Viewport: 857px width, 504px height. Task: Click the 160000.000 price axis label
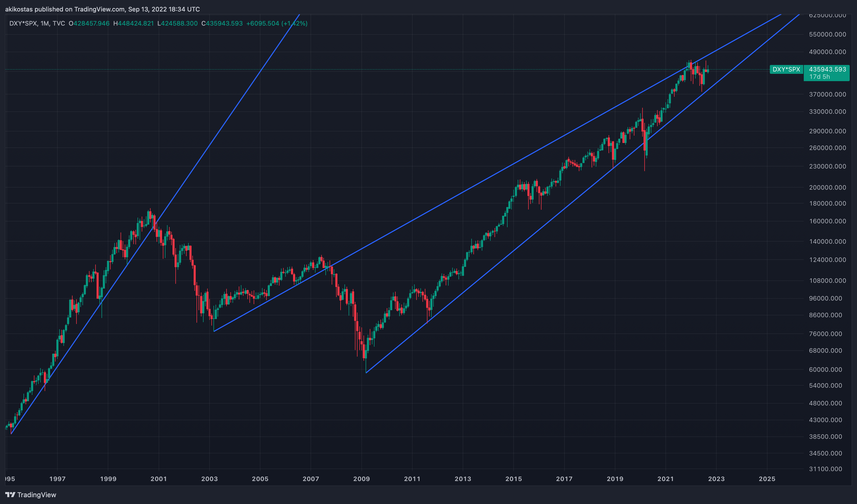pos(828,221)
